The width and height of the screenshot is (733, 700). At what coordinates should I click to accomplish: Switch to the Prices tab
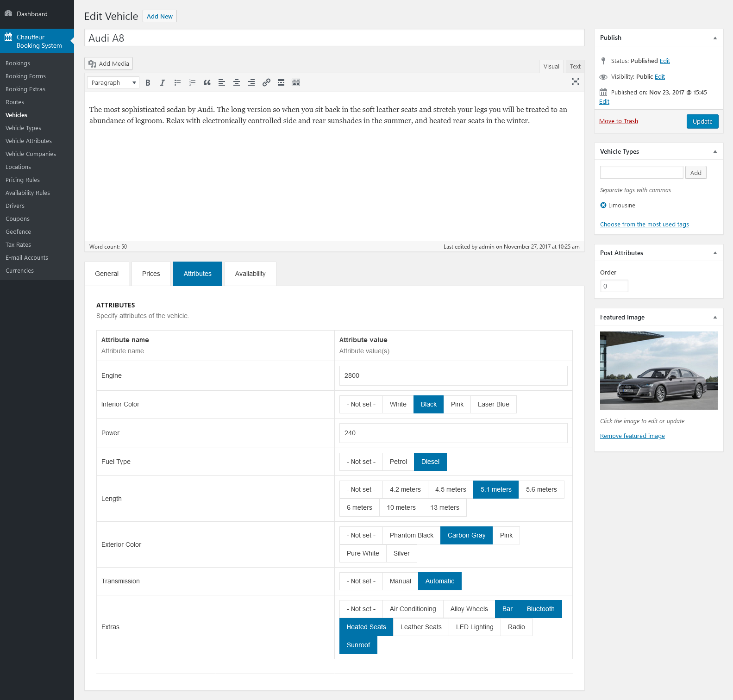[x=151, y=274]
